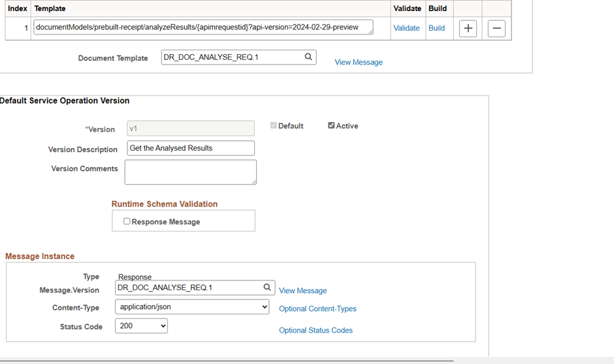The width and height of the screenshot is (614, 364).
Task: Open Optional Content-Types link
Action: [317, 309]
